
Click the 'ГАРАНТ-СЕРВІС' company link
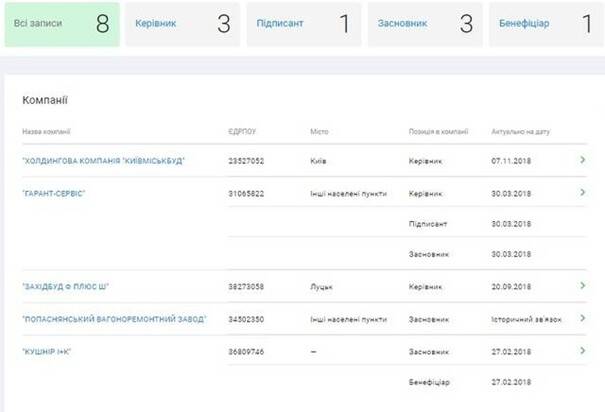pos(54,193)
